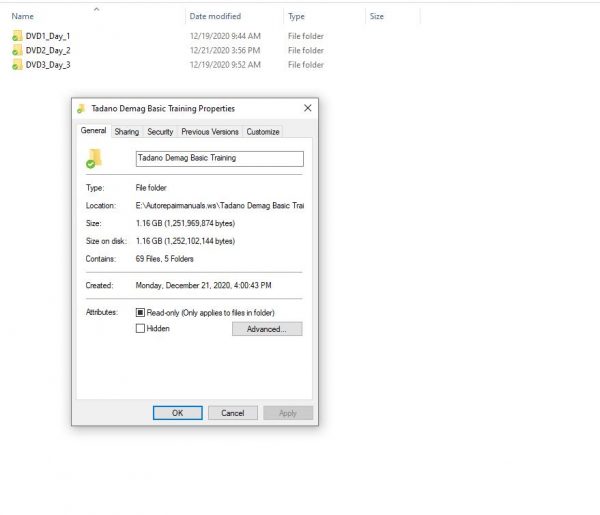Toggle the Read-only attribute checkbox
This screenshot has width=600, height=515.
tap(140, 313)
